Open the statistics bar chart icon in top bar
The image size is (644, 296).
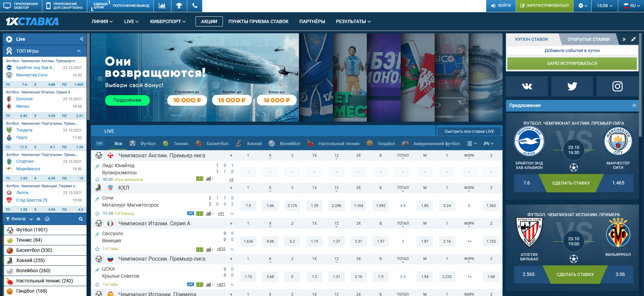point(162,6)
